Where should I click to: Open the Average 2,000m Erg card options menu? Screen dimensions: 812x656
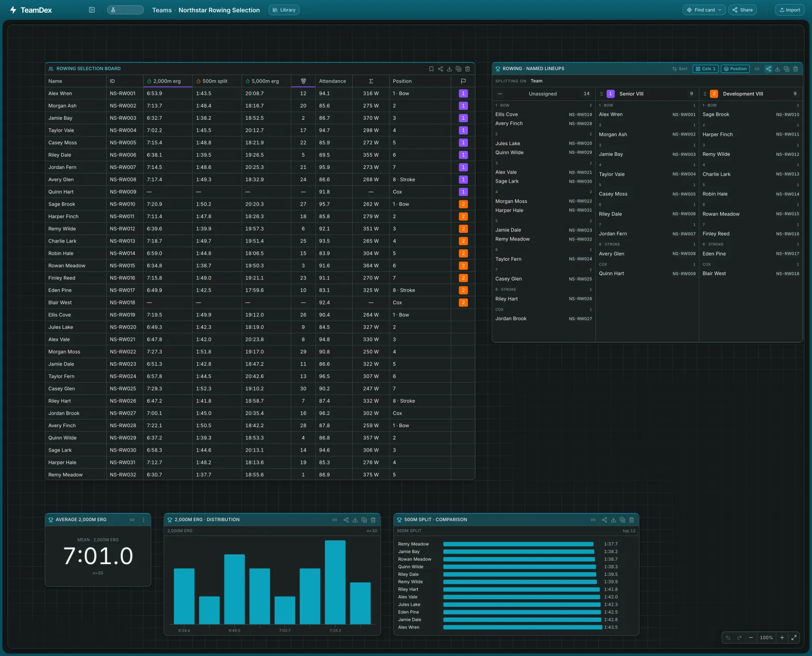point(144,520)
